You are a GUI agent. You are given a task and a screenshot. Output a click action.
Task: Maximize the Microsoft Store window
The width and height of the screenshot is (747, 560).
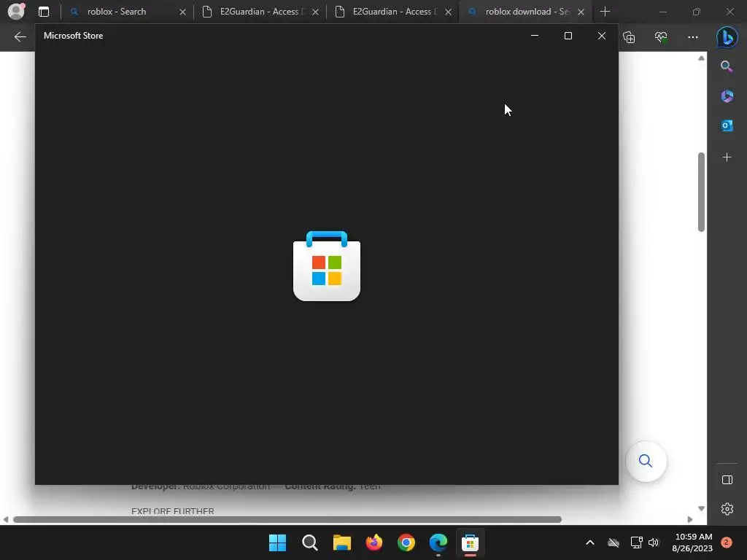568,36
